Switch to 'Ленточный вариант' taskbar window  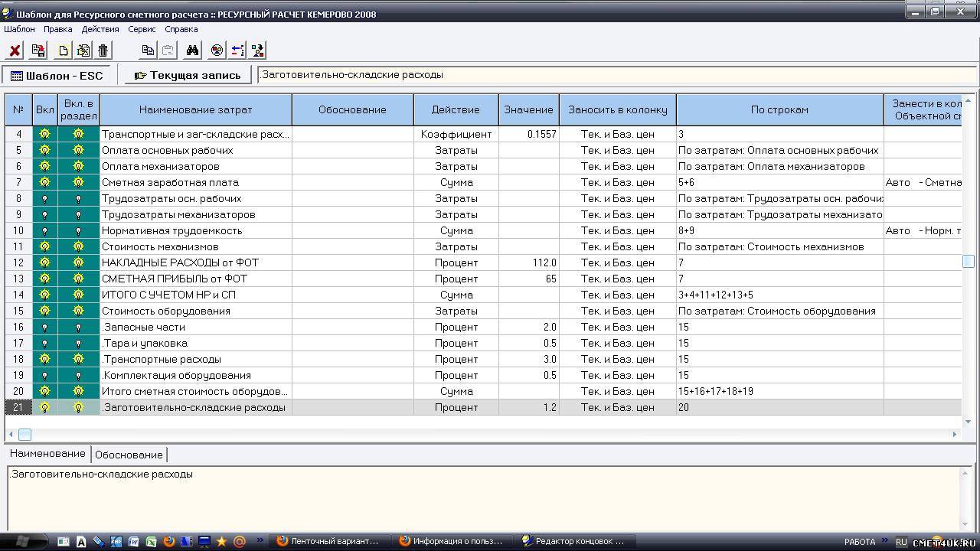pyautogui.click(x=331, y=541)
